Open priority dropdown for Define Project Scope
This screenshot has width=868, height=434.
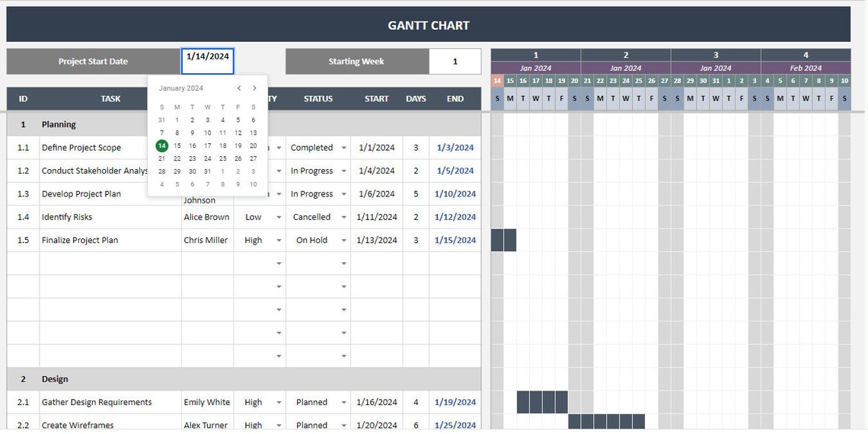click(x=279, y=148)
